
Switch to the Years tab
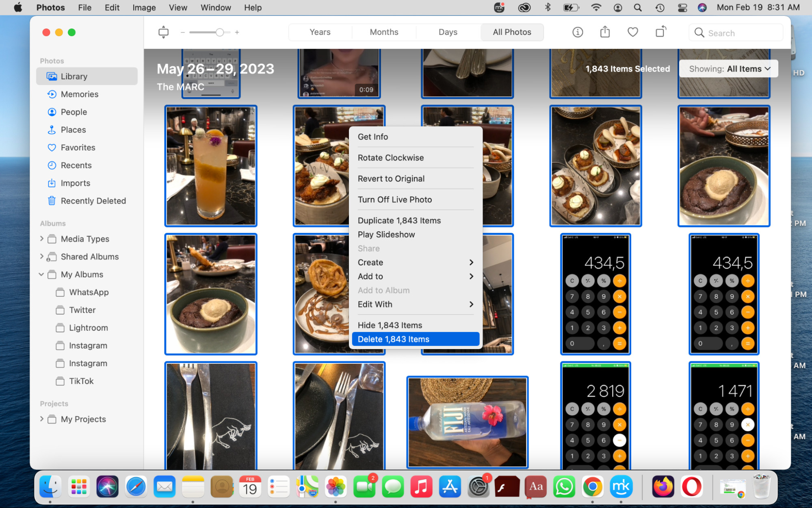click(x=320, y=32)
